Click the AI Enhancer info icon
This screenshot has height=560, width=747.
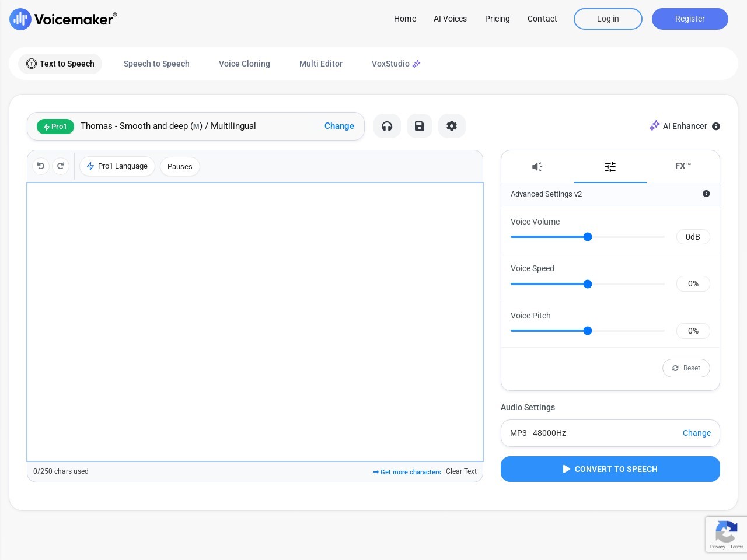click(x=716, y=127)
